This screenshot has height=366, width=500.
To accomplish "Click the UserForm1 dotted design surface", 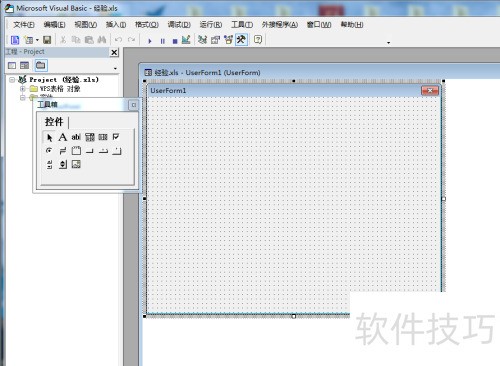I will tap(294, 205).
